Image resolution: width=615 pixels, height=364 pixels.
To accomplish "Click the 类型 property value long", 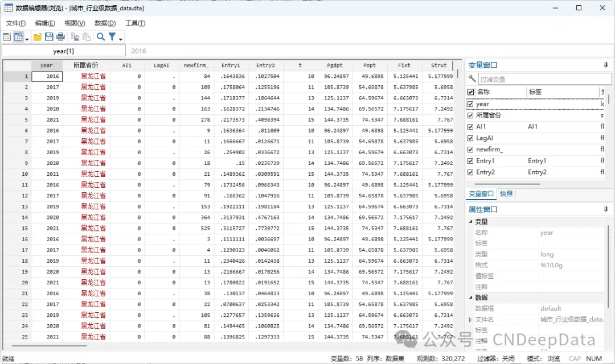I will point(547,254).
